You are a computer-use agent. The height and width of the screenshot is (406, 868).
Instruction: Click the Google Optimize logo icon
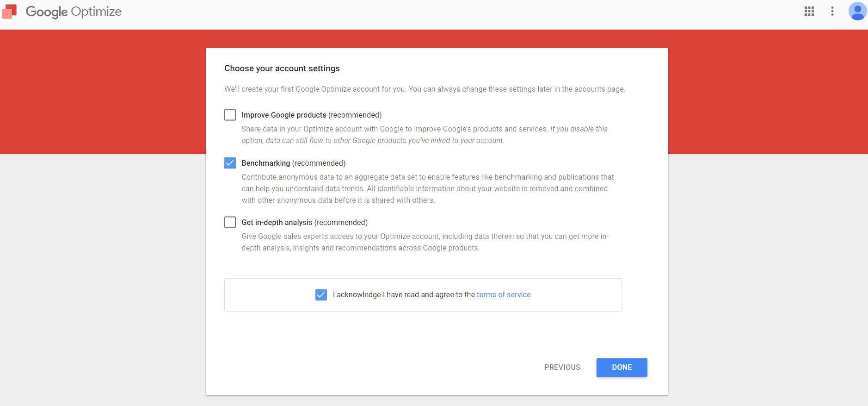coord(9,12)
